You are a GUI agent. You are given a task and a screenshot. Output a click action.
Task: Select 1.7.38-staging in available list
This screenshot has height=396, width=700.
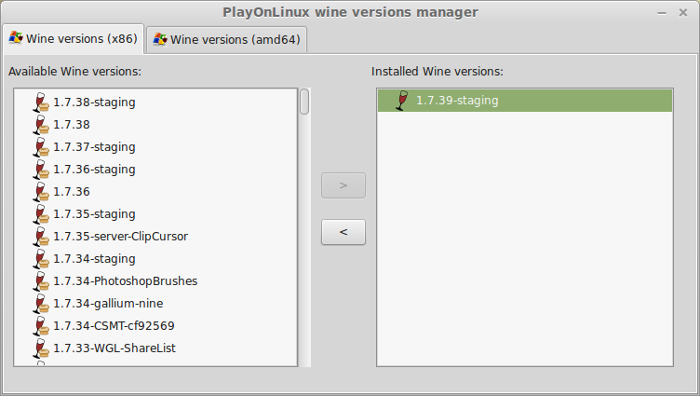tap(155, 102)
